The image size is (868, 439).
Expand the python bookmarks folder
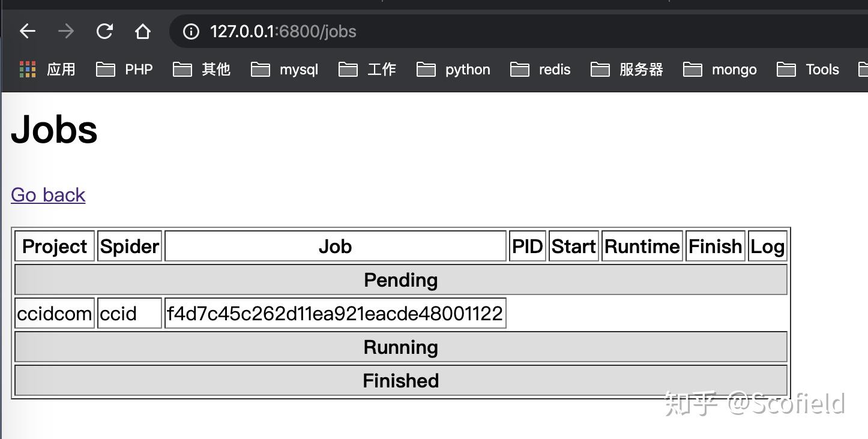point(453,70)
